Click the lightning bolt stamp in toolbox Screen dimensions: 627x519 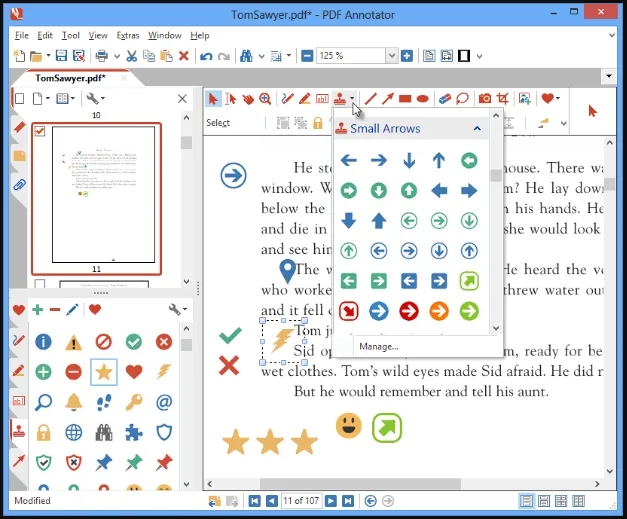(x=164, y=372)
